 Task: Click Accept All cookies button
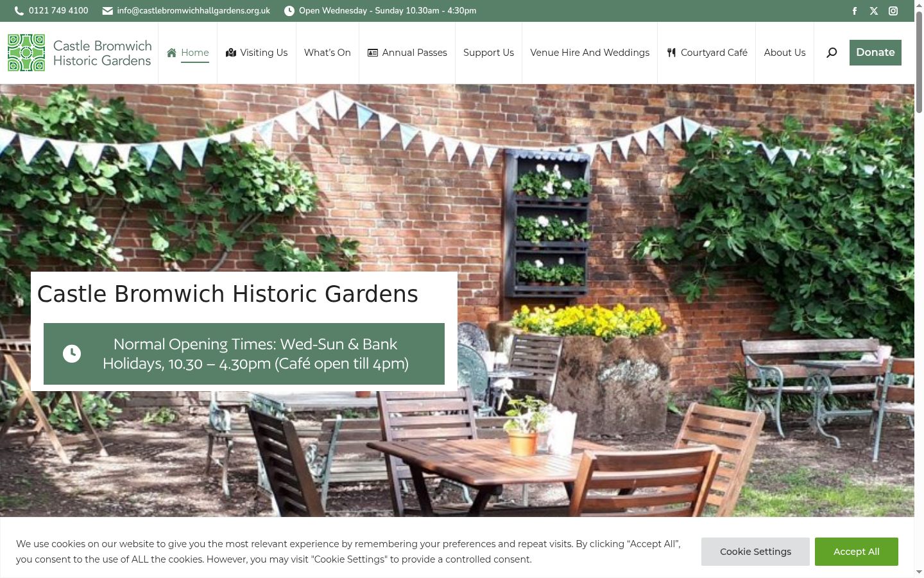[857, 552]
